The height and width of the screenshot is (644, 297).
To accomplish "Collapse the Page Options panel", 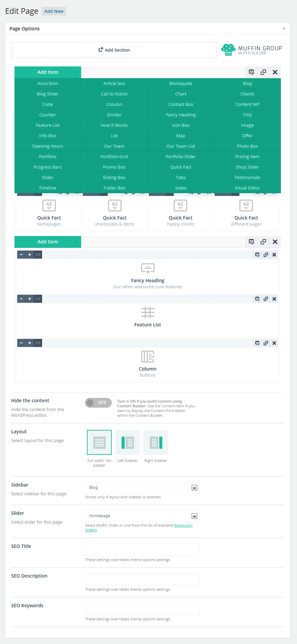I will coord(284,29).
